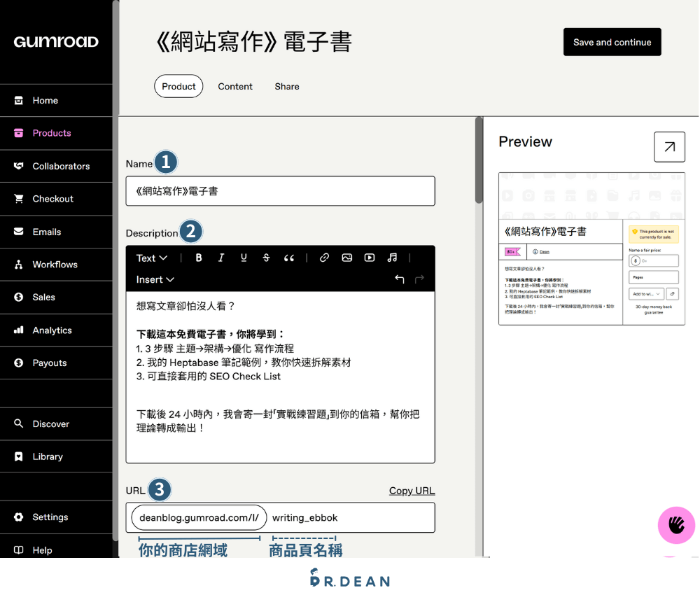Viewport: 700px width, 595px height.
Task: Apply strikethrough formatting to the description
Action: click(266, 258)
